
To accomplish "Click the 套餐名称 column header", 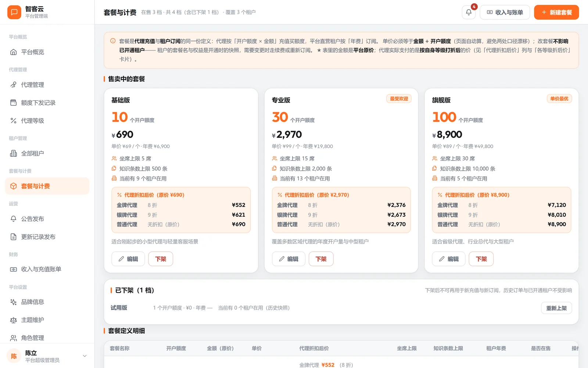I will [120, 348].
